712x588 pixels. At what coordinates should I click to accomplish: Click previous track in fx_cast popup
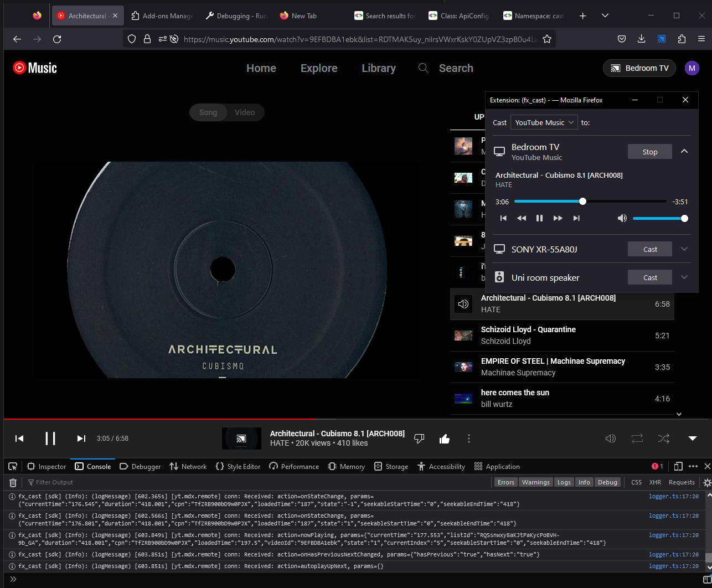pos(503,218)
